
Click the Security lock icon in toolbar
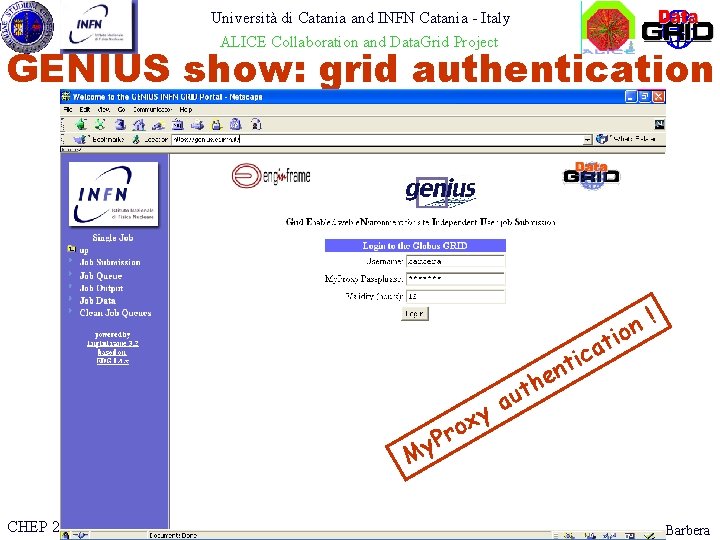click(216, 124)
